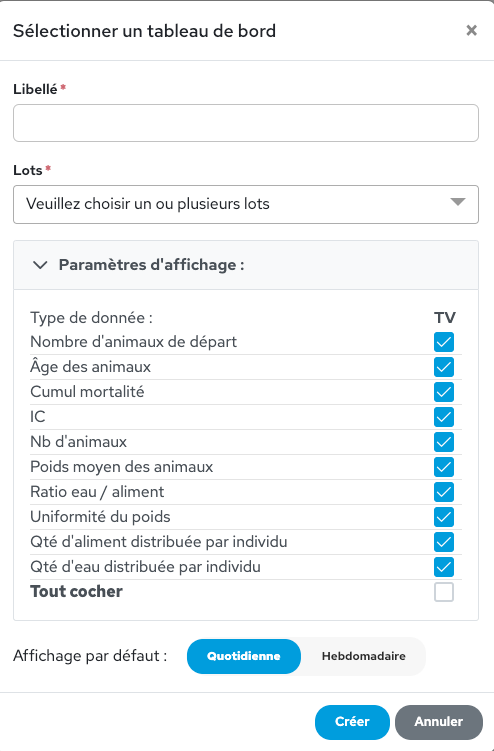Select the Quotidienne display option
The width and height of the screenshot is (494, 751).
244,656
